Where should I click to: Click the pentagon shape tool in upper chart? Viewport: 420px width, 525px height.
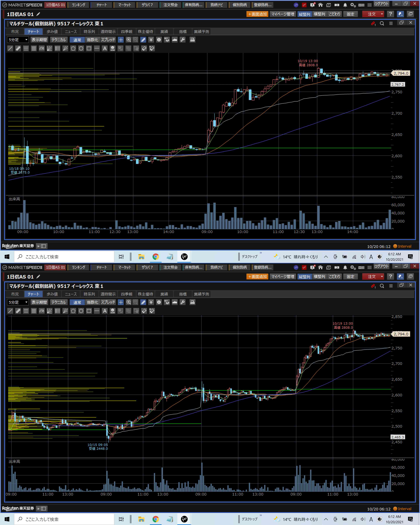click(73, 48)
